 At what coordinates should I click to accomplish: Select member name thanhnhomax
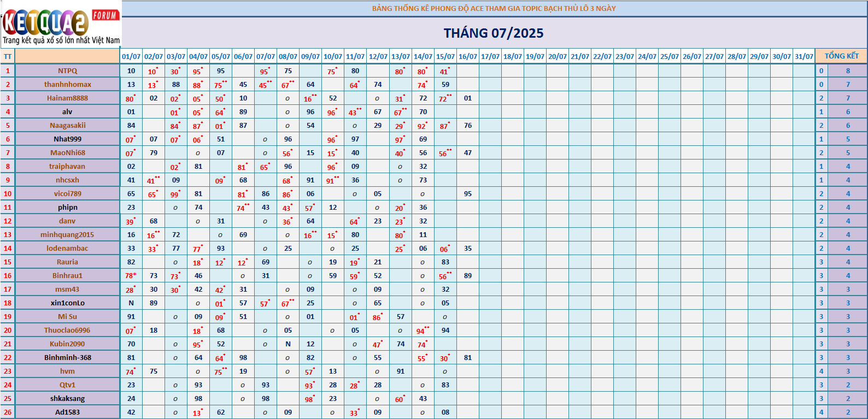[x=68, y=84]
